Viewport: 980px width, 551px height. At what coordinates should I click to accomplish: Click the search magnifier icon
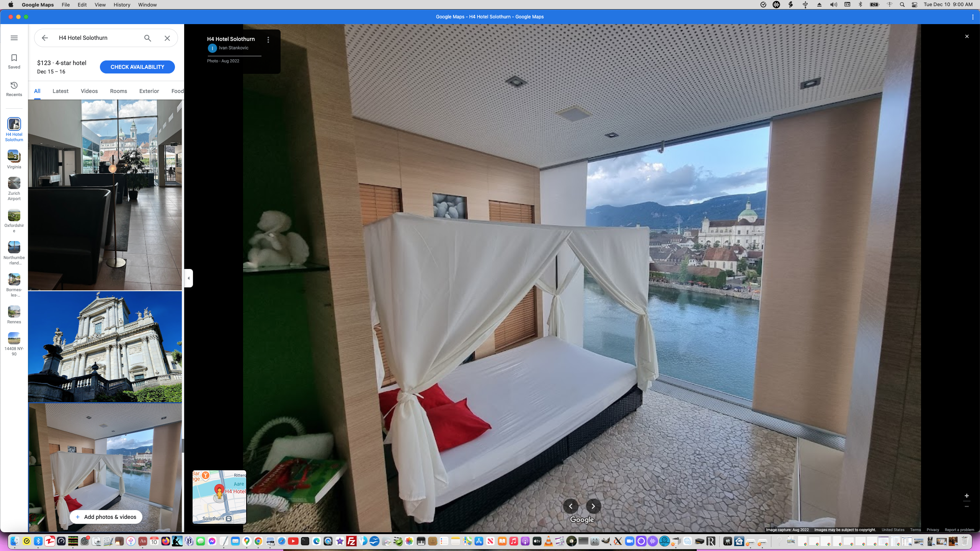[x=148, y=38]
